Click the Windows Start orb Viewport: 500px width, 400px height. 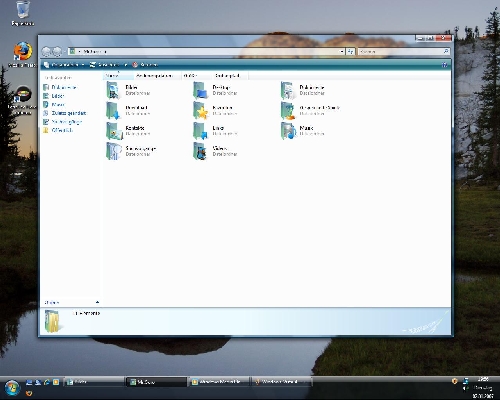tap(12, 388)
